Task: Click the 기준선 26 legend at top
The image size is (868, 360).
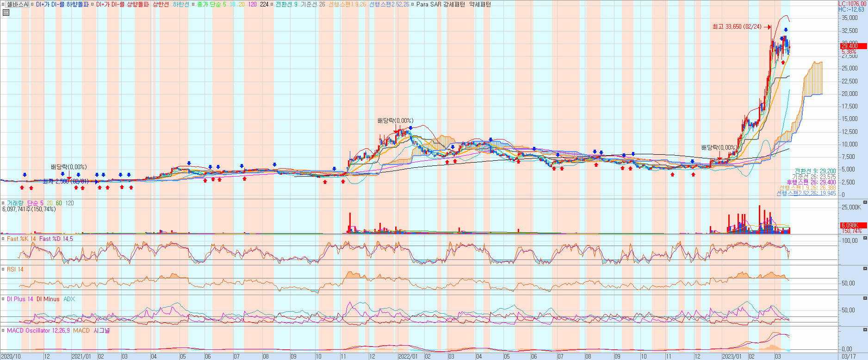Action: (x=313, y=4)
